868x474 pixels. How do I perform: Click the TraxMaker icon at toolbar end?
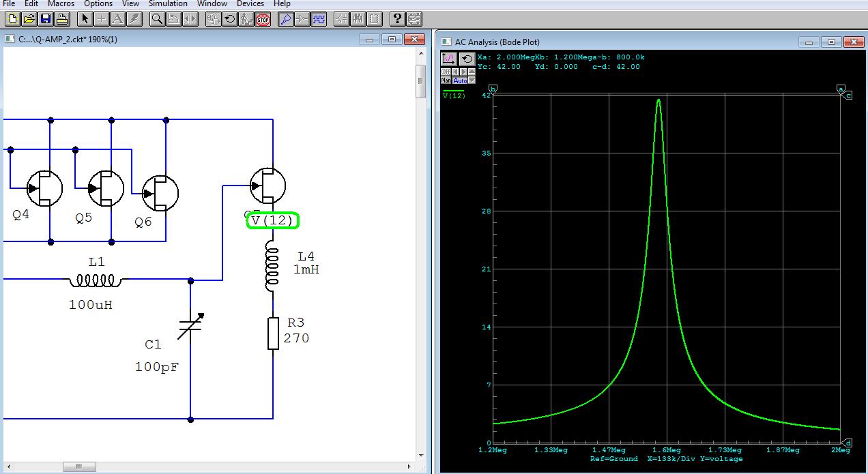coord(414,19)
